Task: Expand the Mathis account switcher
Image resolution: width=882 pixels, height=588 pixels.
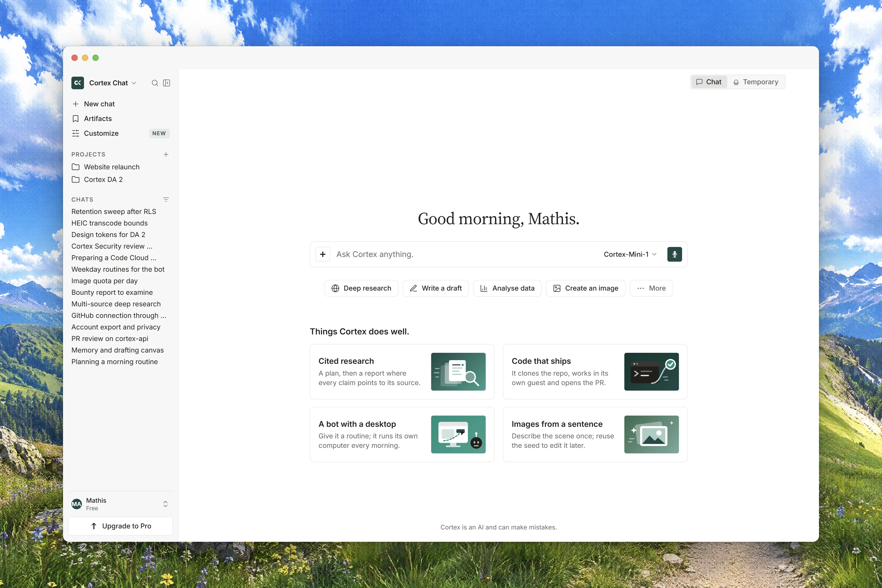Action: click(x=165, y=504)
